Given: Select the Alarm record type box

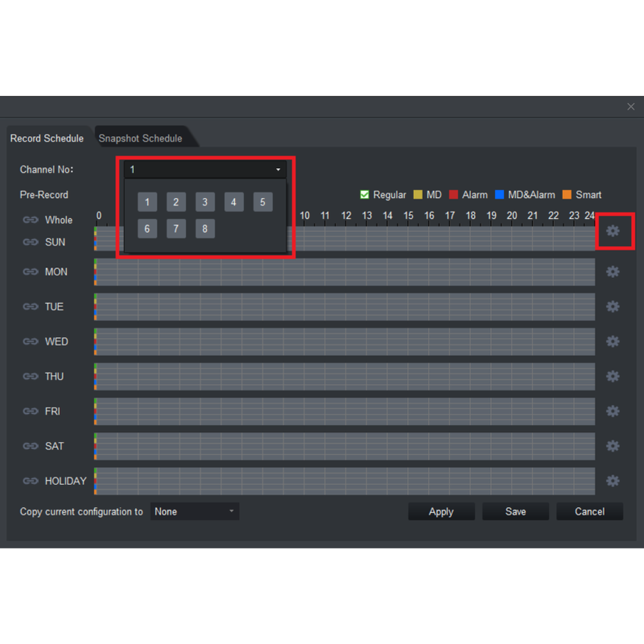Looking at the screenshot, I should point(453,194).
